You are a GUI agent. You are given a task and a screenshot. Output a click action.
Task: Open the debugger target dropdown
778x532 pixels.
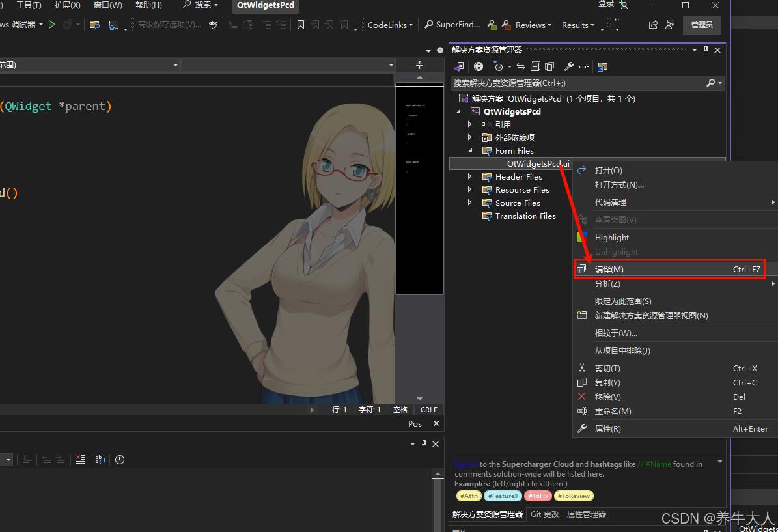[40, 24]
